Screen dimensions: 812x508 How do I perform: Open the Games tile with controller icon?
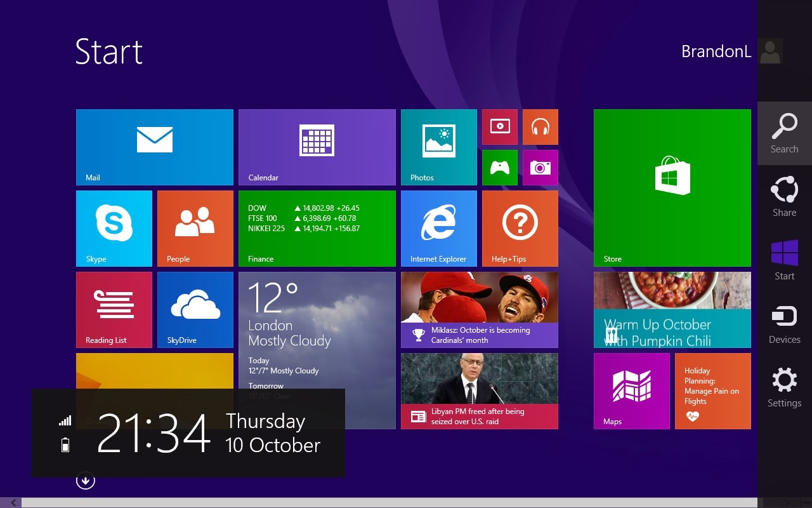click(500, 168)
